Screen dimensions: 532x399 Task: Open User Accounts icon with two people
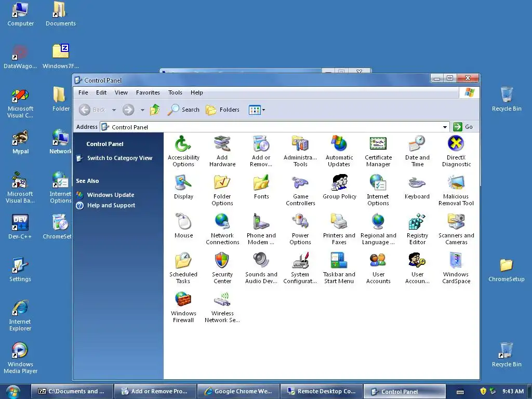(378, 268)
